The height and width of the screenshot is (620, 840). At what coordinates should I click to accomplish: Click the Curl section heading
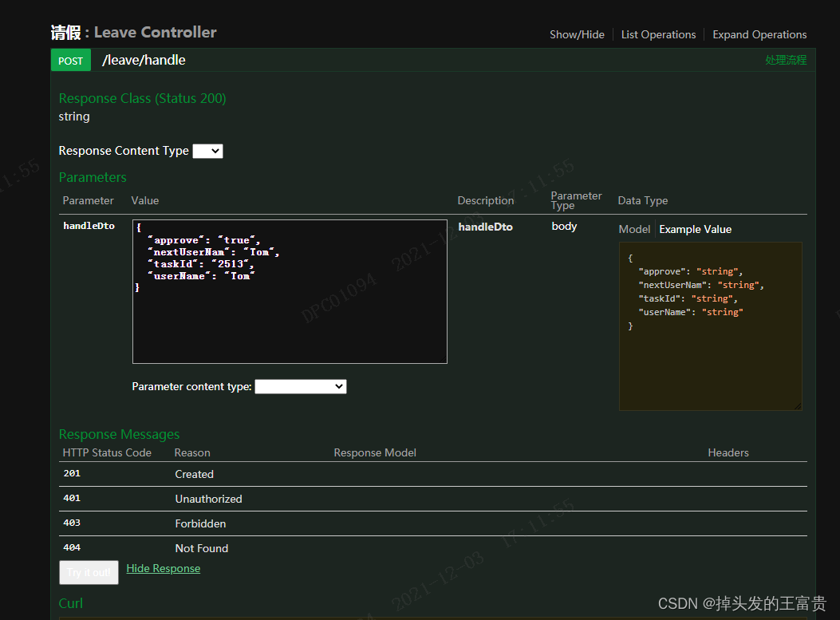(71, 603)
